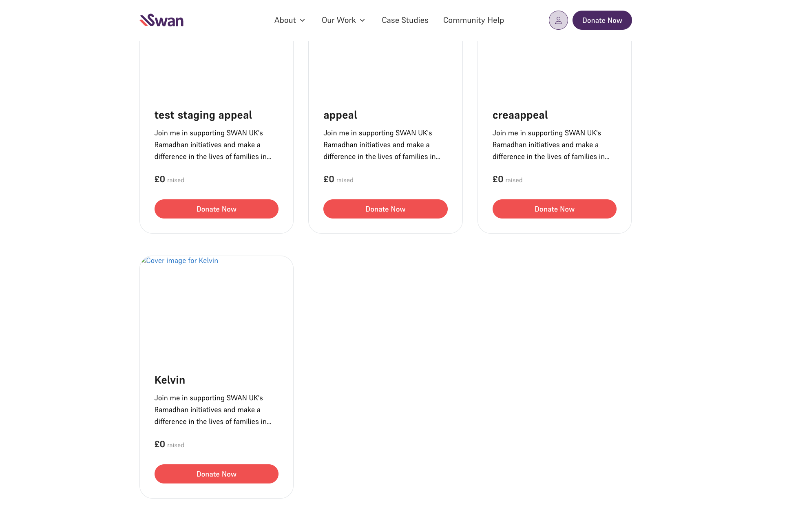The height and width of the screenshot is (532, 787).
Task: Open the About menu
Action: pyautogui.click(x=290, y=20)
